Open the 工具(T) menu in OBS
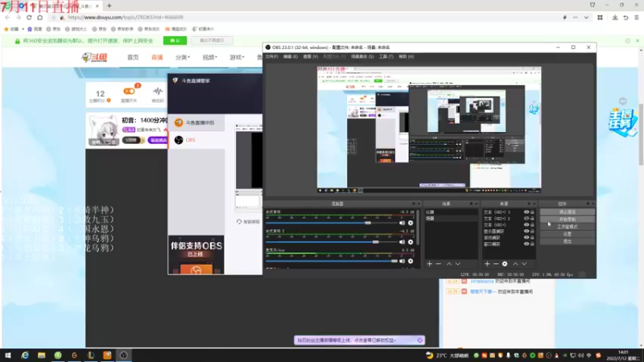The width and height of the screenshot is (644, 362). click(x=386, y=56)
